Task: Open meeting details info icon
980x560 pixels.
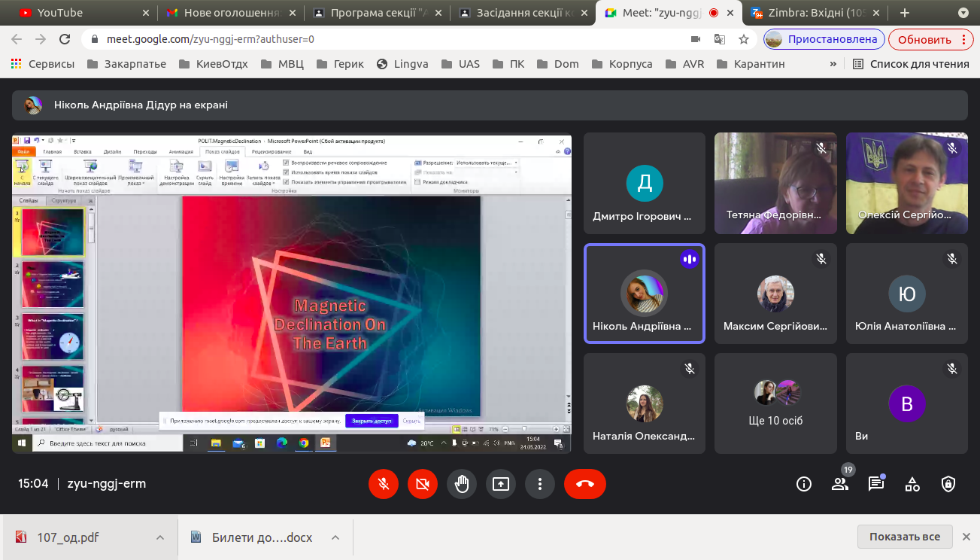Action: click(x=804, y=484)
